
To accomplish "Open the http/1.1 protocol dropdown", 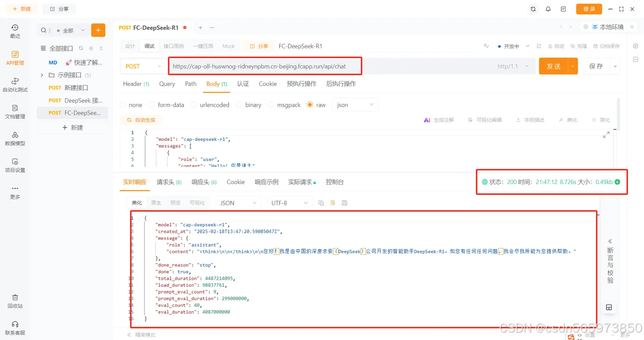I will (x=512, y=66).
